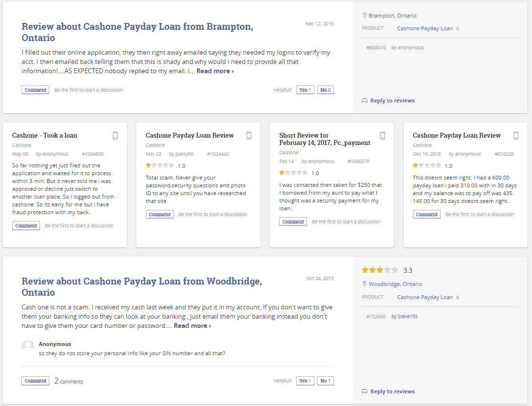Click Cashone label under Took a loan title
Screen dimensions: 532x406
tap(21, 145)
